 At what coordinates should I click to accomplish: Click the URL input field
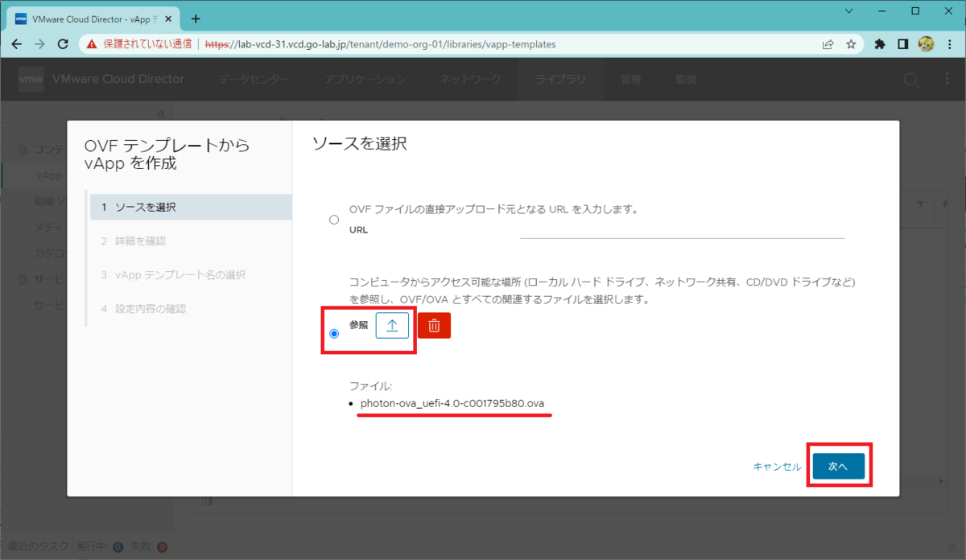[682, 230]
